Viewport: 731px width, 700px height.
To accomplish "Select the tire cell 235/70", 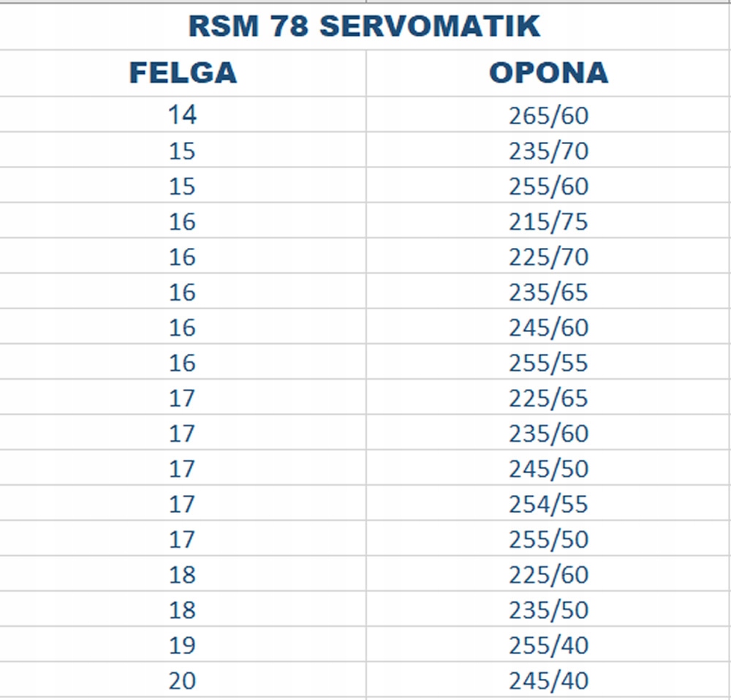I will click(548, 150).
